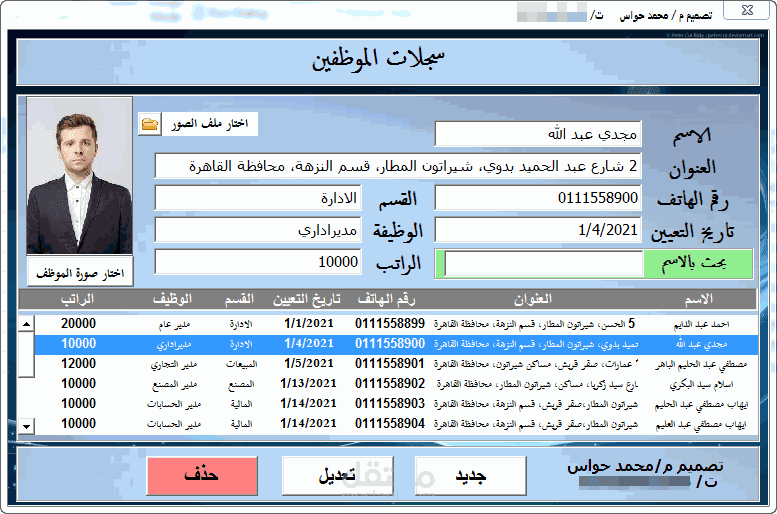Click job title مدير التجاري in list
The height and width of the screenshot is (514, 777).
click(174, 365)
